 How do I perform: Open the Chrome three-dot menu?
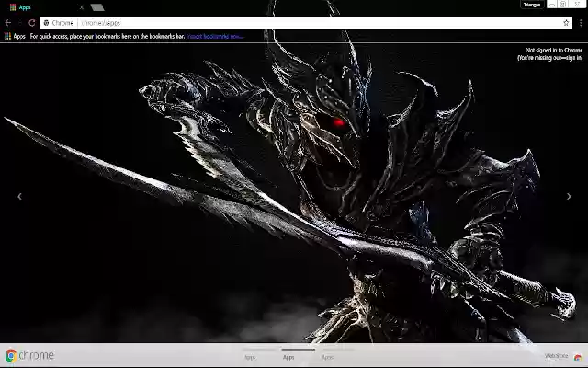click(x=581, y=23)
